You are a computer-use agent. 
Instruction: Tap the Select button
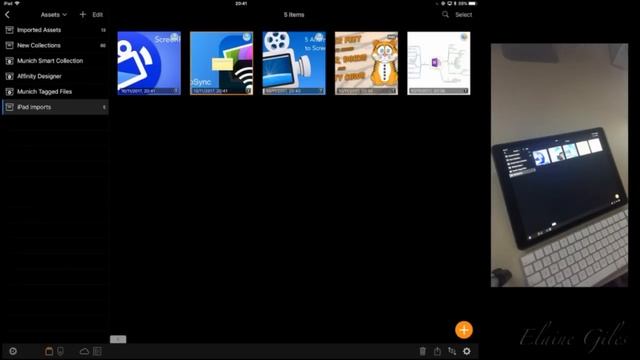point(464,15)
